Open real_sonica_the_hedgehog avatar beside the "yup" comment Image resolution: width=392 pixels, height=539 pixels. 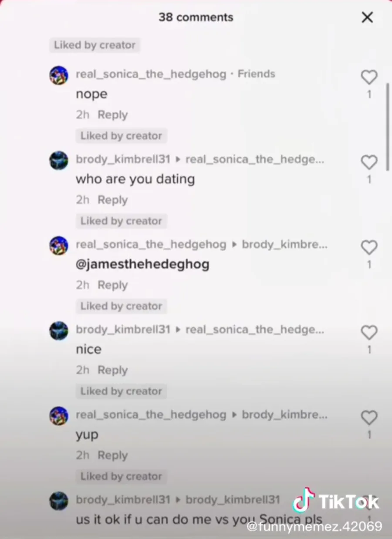click(59, 416)
